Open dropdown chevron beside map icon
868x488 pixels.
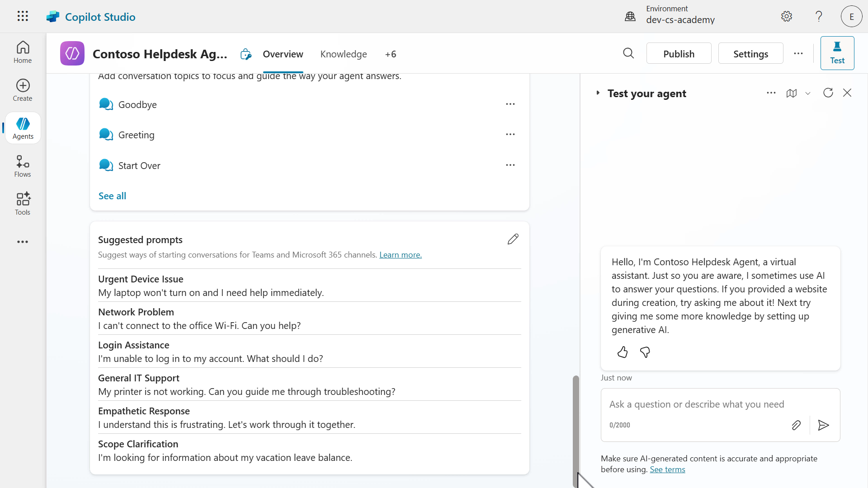(808, 94)
